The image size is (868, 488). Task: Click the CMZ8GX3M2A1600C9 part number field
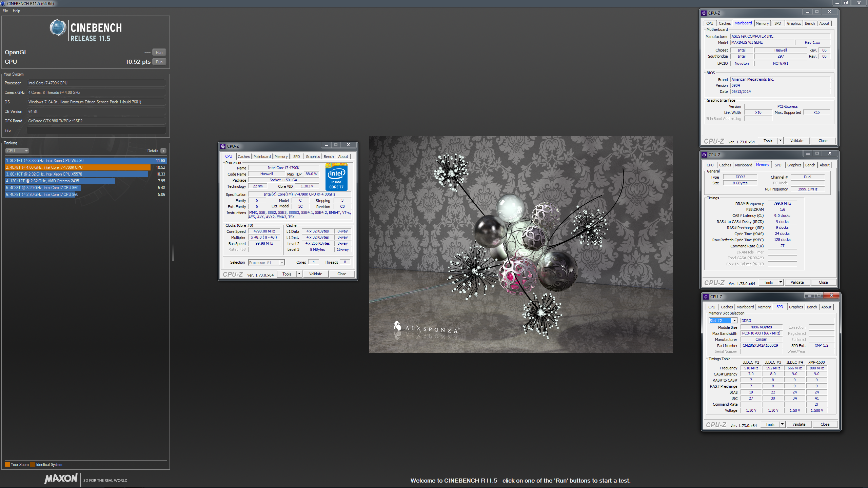coord(761,346)
